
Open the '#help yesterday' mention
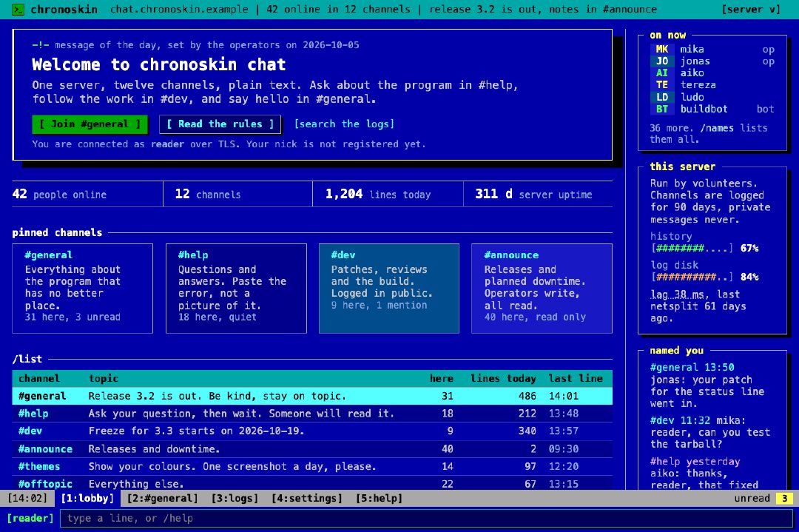tap(695, 462)
